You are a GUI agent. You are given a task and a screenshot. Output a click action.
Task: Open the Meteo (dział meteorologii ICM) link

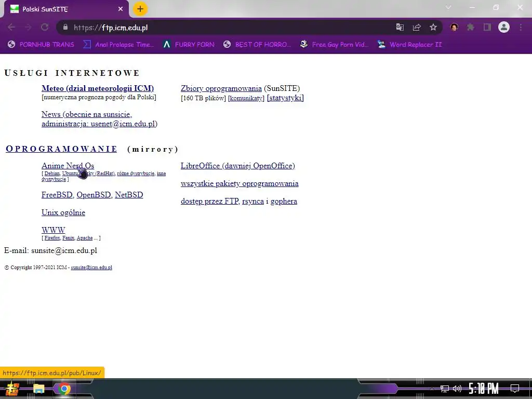coord(98,88)
